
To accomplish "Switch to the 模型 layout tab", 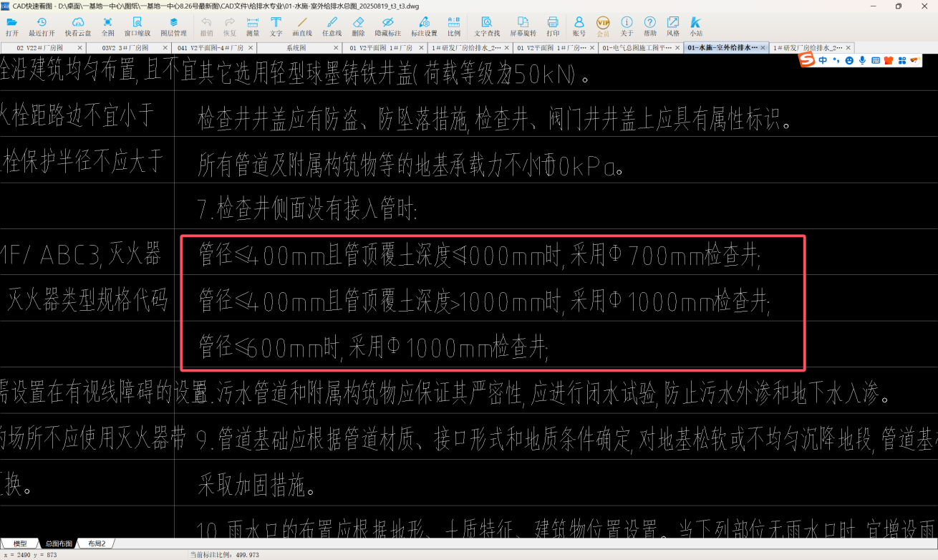I will coord(20,544).
